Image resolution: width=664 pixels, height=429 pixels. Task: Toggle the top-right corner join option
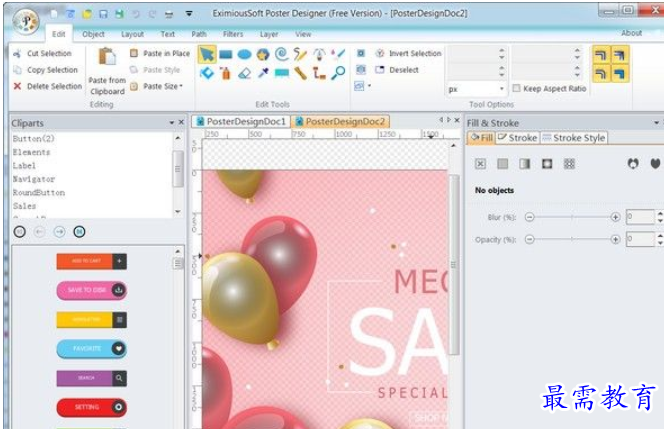pyautogui.click(x=620, y=55)
